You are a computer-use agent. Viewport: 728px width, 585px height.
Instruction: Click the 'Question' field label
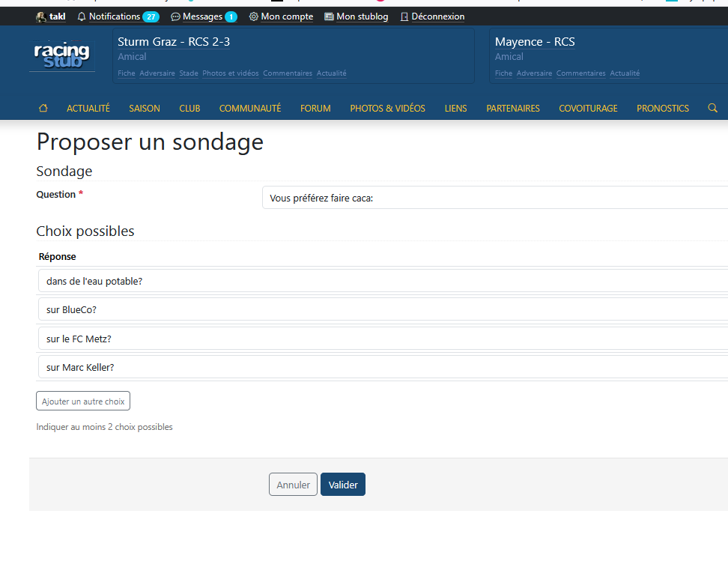click(55, 195)
